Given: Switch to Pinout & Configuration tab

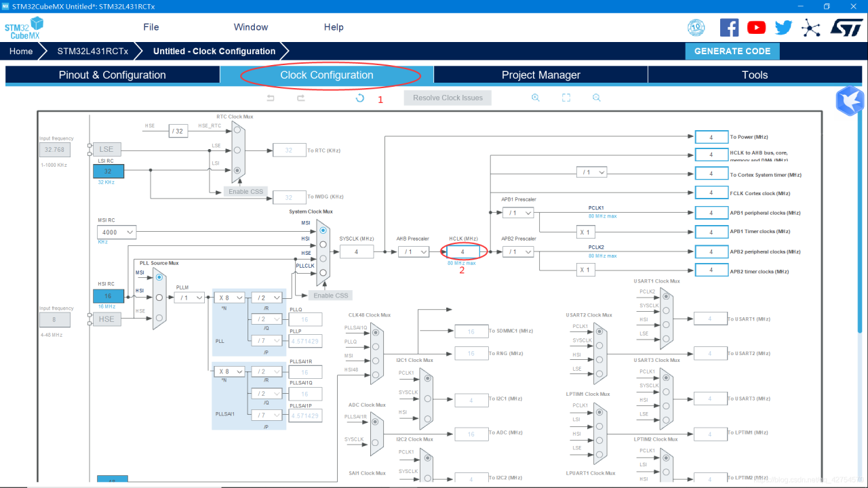Looking at the screenshot, I should (113, 75).
